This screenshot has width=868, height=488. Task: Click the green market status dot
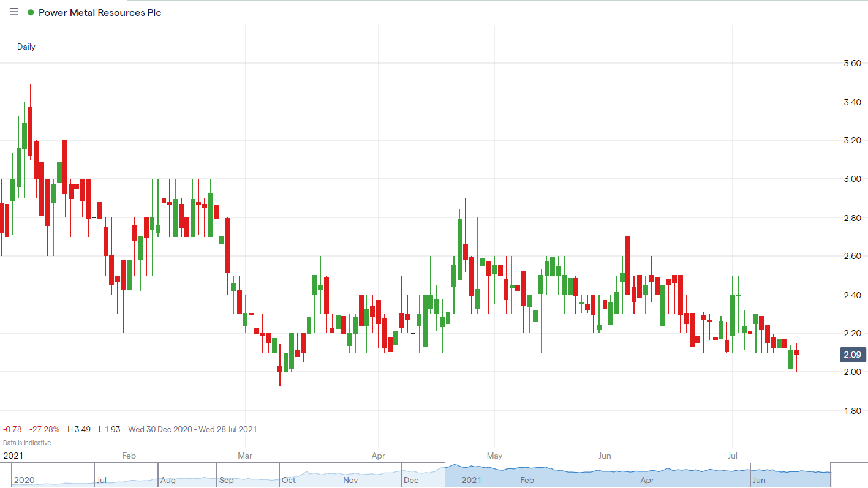[x=31, y=12]
